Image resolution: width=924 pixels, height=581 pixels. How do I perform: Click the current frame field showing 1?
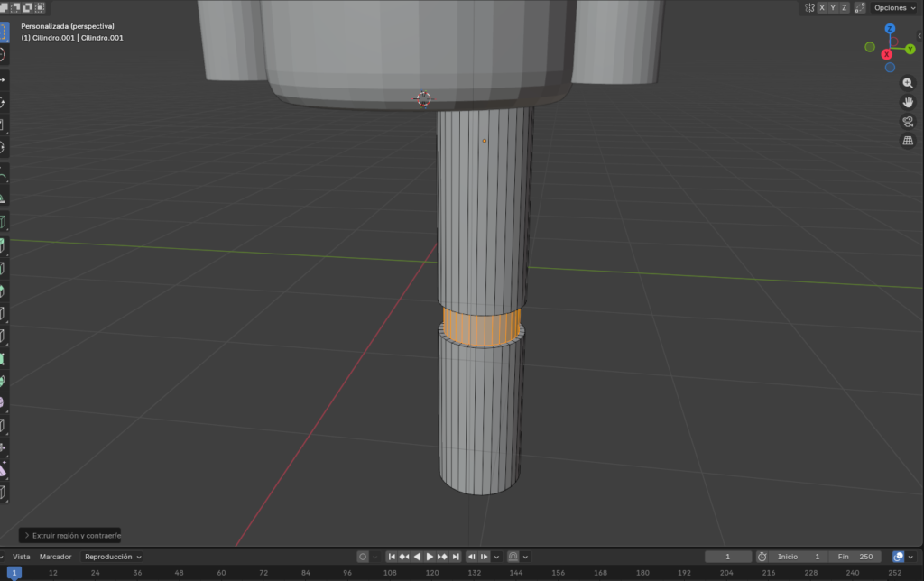pyautogui.click(x=728, y=557)
